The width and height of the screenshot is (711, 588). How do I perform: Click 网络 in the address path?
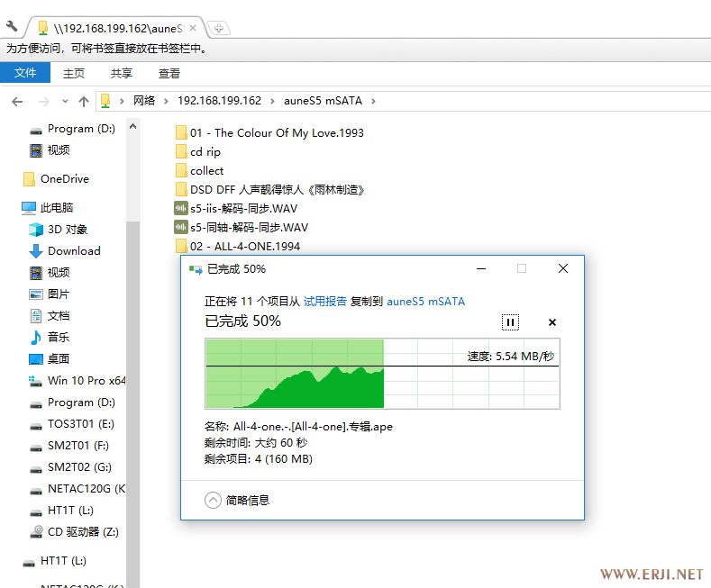144,101
